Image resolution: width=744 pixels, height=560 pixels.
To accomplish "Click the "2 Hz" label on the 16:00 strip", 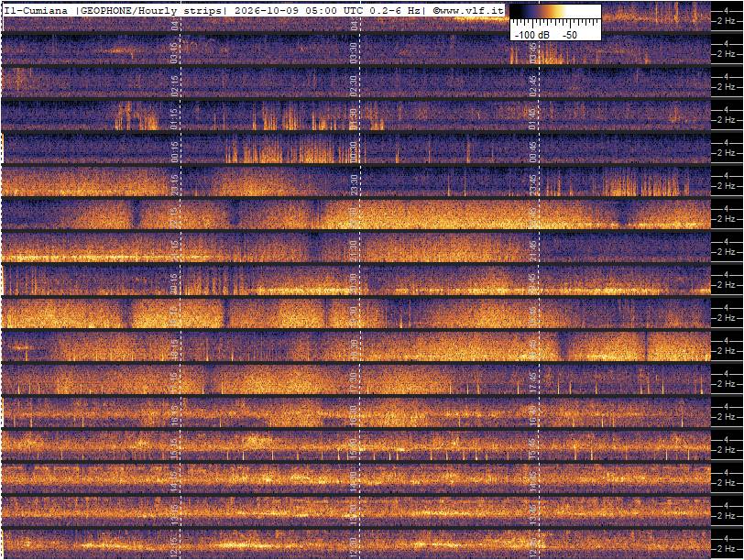I will (726, 417).
